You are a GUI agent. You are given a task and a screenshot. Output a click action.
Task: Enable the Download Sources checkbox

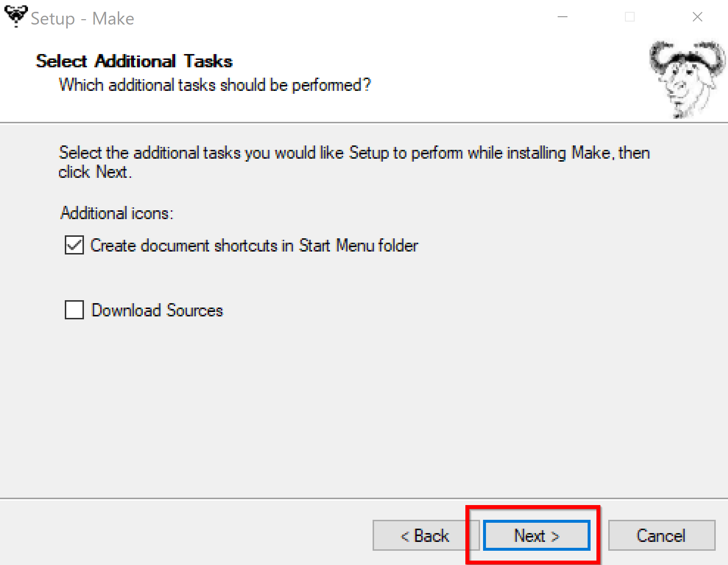[74, 310]
